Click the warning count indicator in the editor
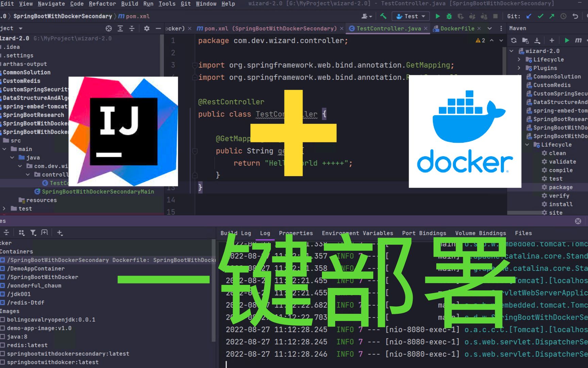The height and width of the screenshot is (368, 588). coord(480,40)
